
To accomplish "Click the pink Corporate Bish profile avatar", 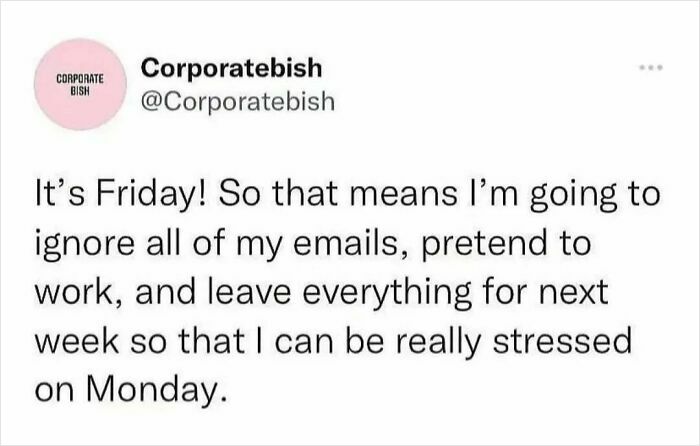I will pyautogui.click(x=80, y=84).
